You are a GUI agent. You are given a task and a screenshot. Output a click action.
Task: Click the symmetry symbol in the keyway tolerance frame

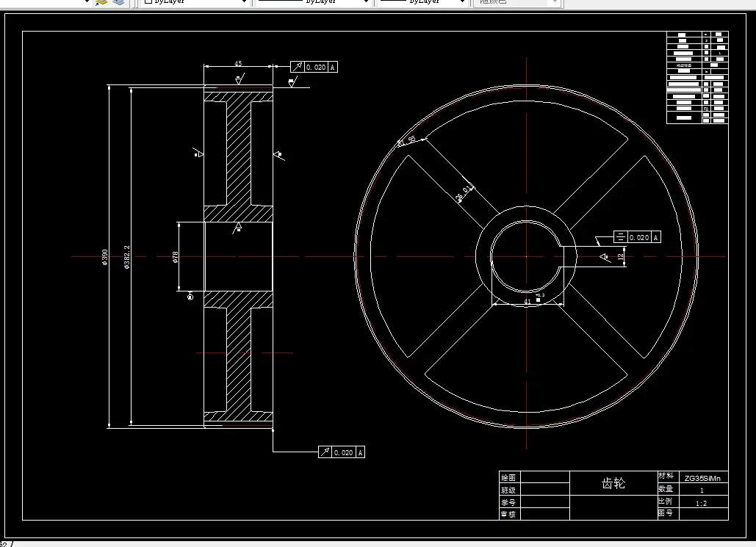click(x=621, y=237)
